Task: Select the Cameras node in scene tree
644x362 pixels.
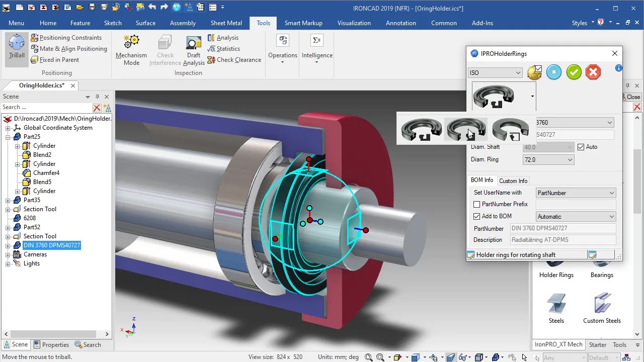Action: pos(35,254)
